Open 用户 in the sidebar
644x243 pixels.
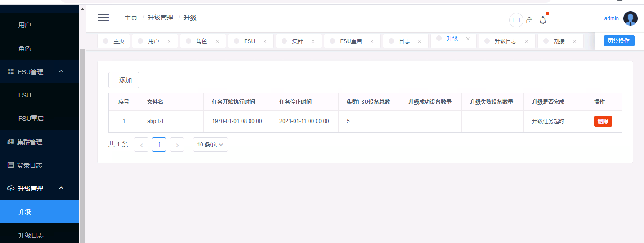[x=39, y=25]
